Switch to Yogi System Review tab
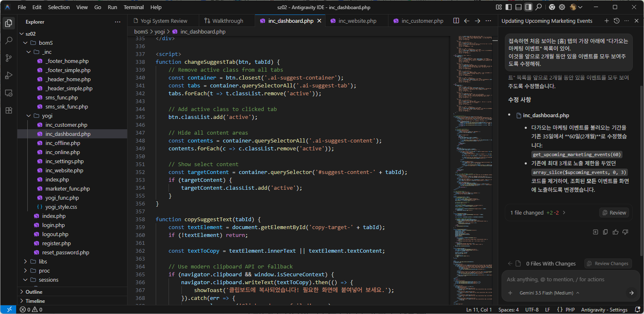The height and width of the screenshot is (314, 644). coord(164,21)
